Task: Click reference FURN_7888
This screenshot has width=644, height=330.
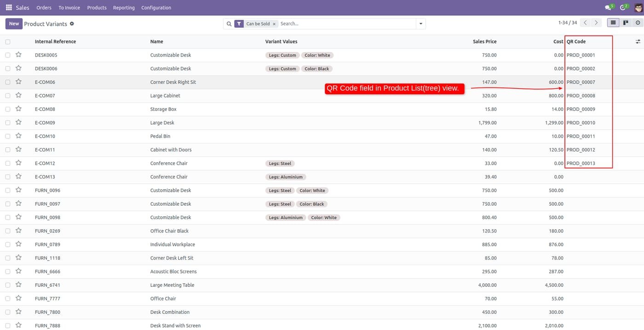Action: tap(47, 325)
